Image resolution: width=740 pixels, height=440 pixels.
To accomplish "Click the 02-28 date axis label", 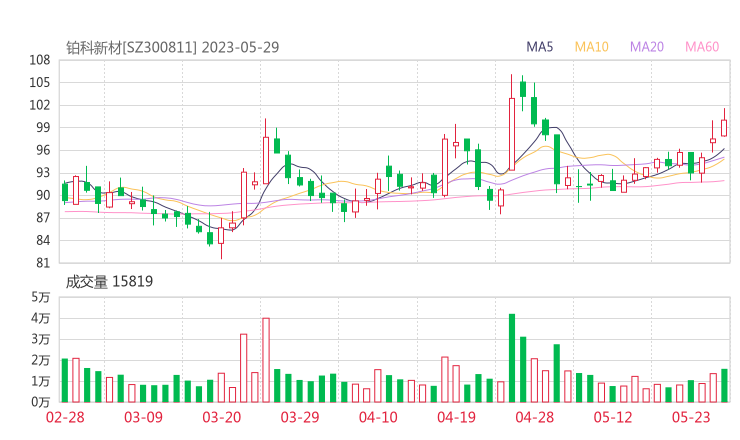I will 65,417.
